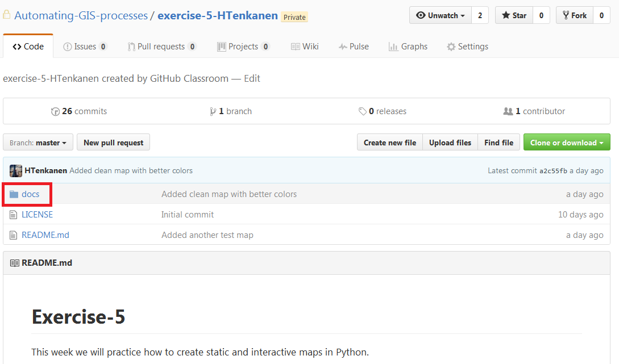Click HTenkanen's avatar thumbnail
Viewport: 619px width, 364px height.
16,170
